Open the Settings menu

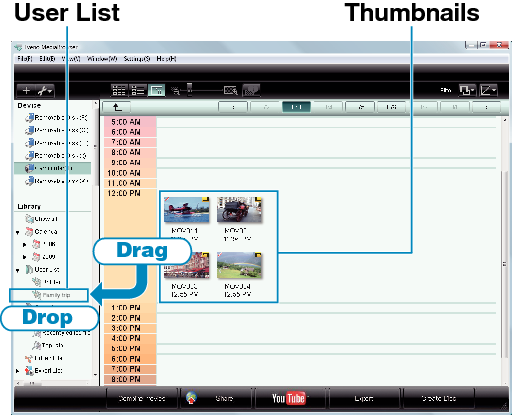[137, 59]
